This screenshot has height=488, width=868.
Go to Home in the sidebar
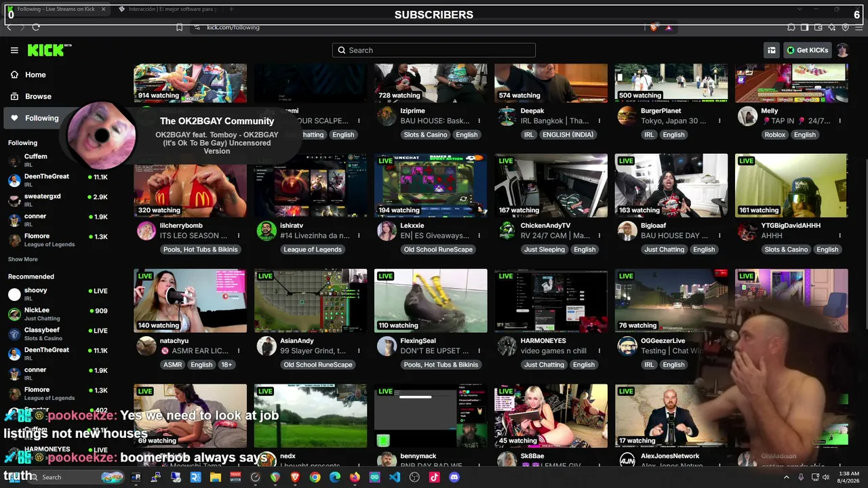tap(35, 75)
